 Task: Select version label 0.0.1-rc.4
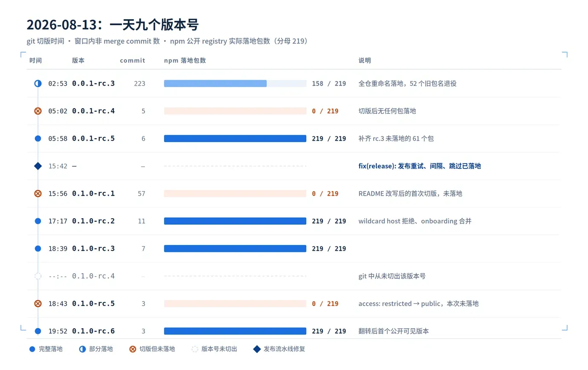93,111
